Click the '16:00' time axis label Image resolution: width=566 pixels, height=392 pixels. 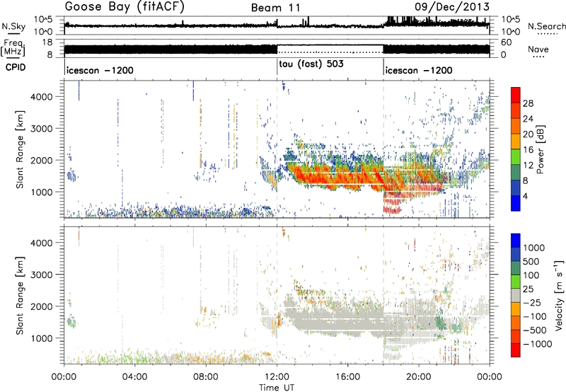click(x=347, y=377)
